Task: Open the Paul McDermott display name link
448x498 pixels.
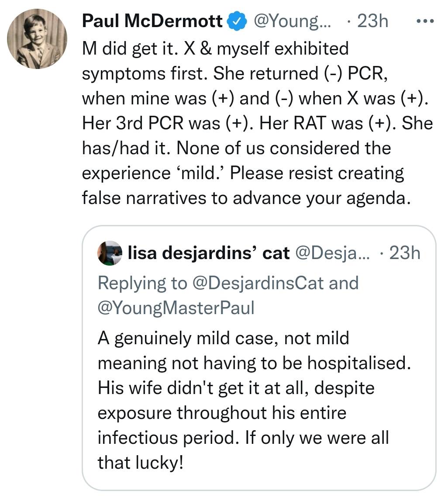Action: tap(152, 21)
